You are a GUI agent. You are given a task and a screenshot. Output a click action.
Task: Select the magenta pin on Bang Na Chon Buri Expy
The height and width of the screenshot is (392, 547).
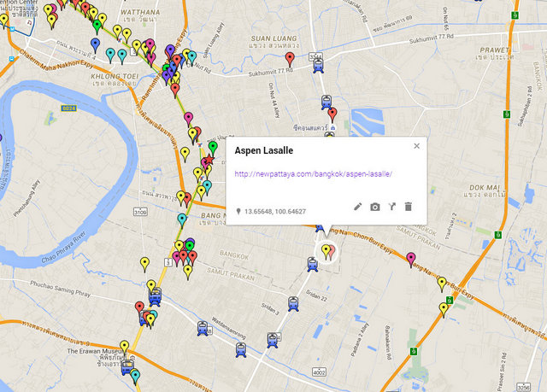[411, 260]
